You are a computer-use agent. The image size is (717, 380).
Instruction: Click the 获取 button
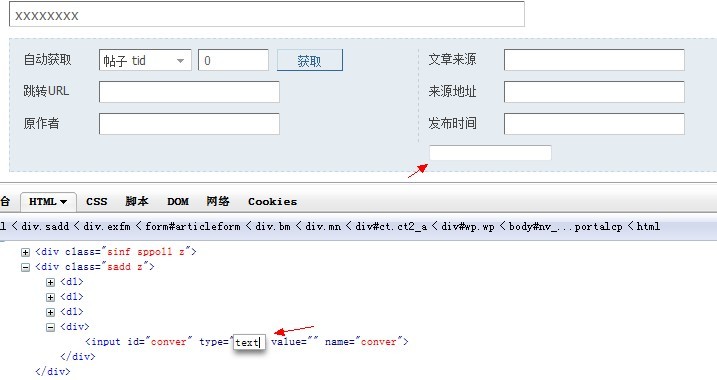(310, 60)
